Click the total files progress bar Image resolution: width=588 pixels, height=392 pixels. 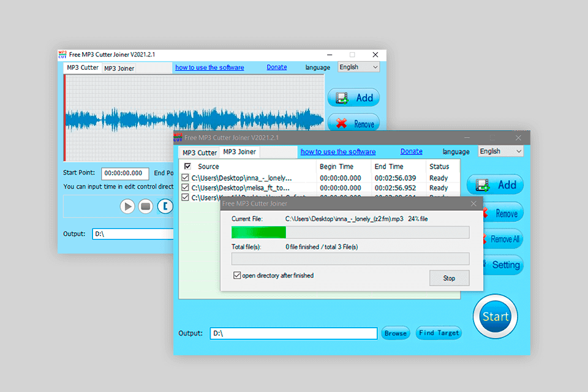pos(350,259)
